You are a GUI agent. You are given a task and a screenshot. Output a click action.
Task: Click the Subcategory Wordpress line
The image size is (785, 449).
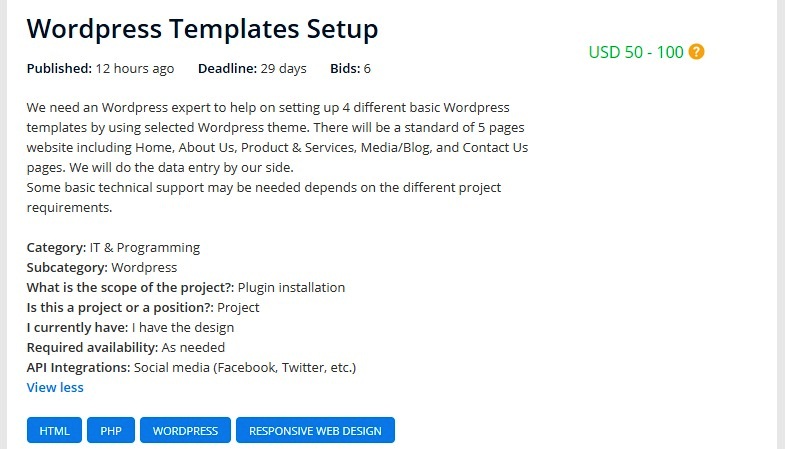pos(101,267)
